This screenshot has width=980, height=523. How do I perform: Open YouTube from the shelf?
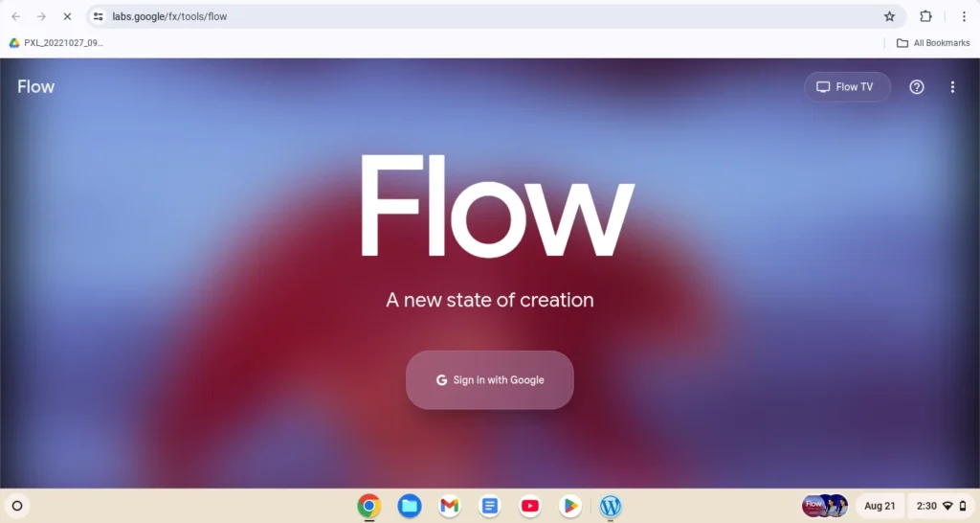[x=530, y=506]
